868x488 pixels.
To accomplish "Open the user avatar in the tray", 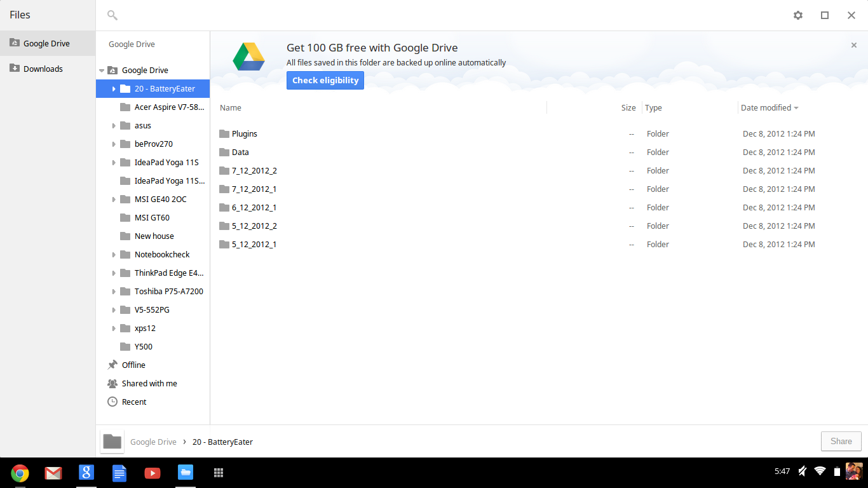I will pos(854,471).
